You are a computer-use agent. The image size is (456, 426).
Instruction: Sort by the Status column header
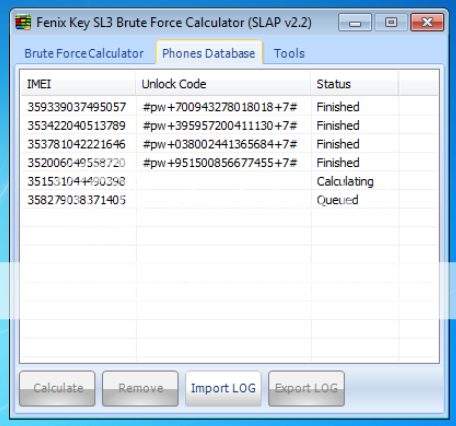point(355,84)
